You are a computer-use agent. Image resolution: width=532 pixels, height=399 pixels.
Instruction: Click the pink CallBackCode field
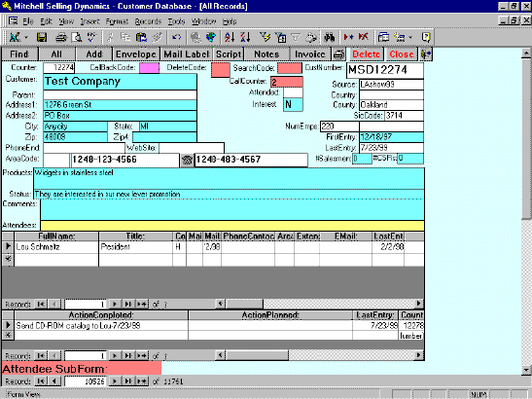(149, 68)
